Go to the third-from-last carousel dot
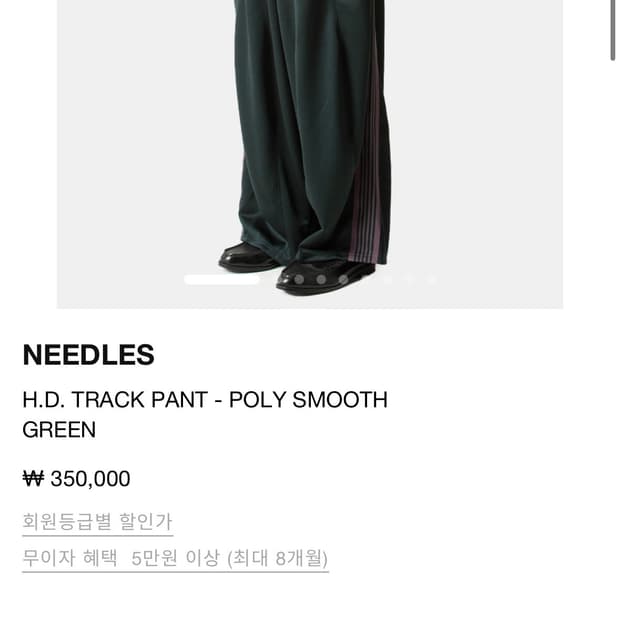620x620 pixels. click(x=388, y=280)
